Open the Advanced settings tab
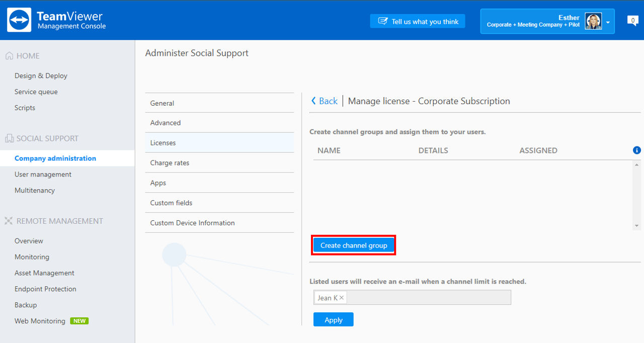Image resolution: width=644 pixels, height=343 pixels. point(219,123)
